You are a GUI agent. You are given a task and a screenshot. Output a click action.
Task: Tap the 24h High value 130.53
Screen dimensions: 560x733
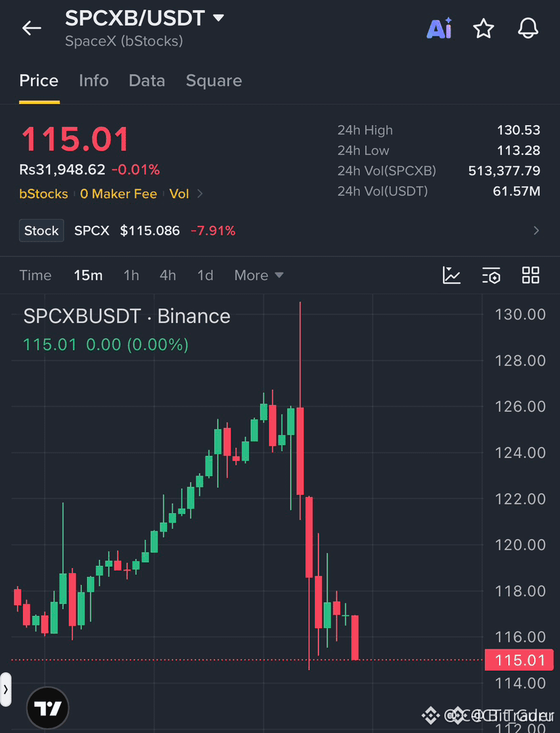(x=518, y=130)
